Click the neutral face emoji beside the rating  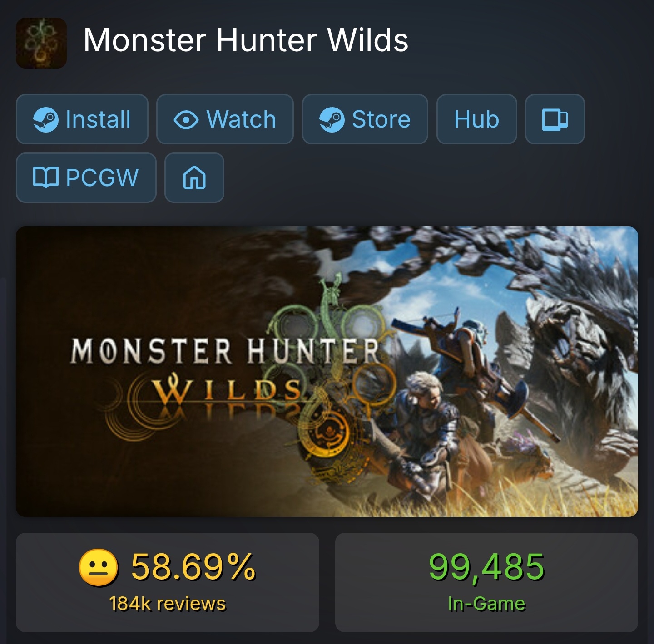point(99,567)
